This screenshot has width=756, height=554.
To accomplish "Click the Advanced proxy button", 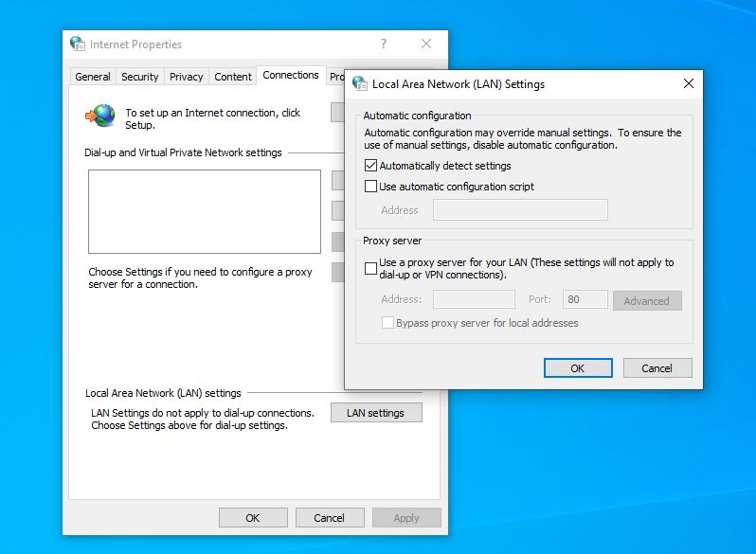I will [x=647, y=301].
